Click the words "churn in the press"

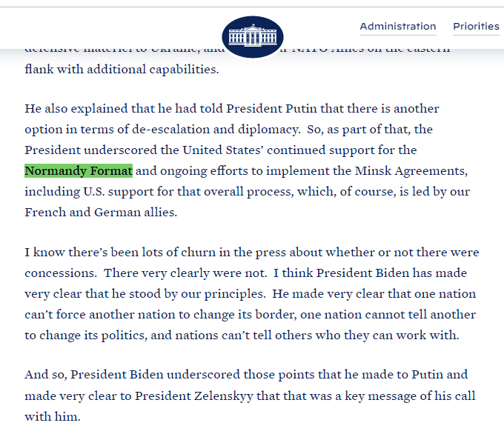click(241, 253)
